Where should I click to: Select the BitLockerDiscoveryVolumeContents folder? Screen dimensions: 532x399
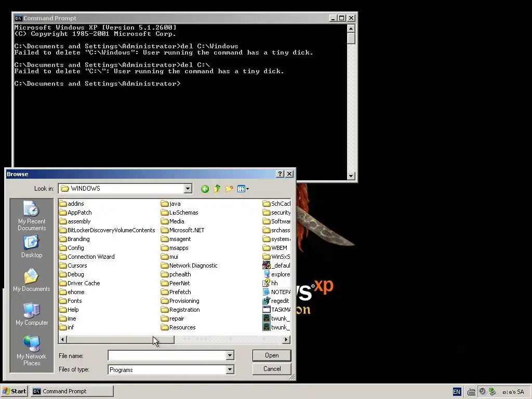click(x=107, y=230)
